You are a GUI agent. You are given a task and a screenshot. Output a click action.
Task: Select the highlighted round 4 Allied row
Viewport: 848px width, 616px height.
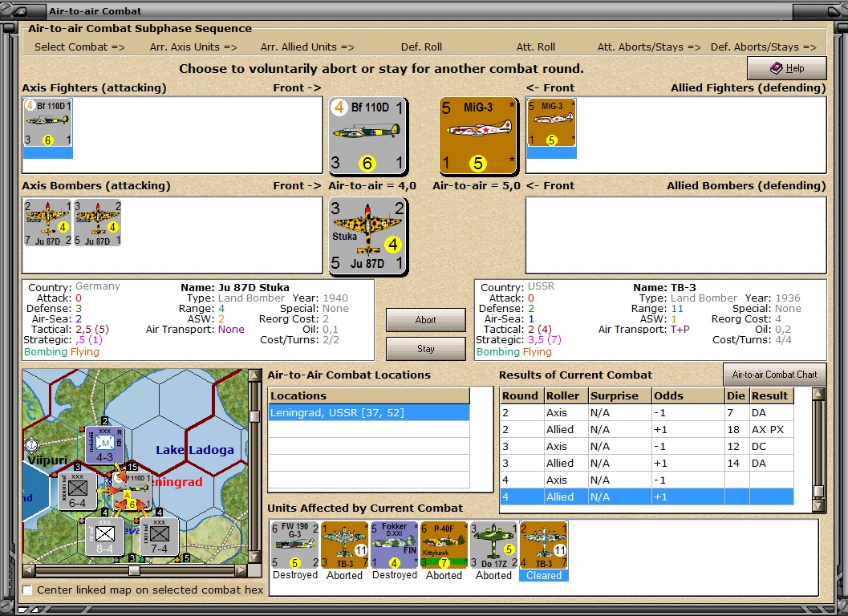click(647, 496)
